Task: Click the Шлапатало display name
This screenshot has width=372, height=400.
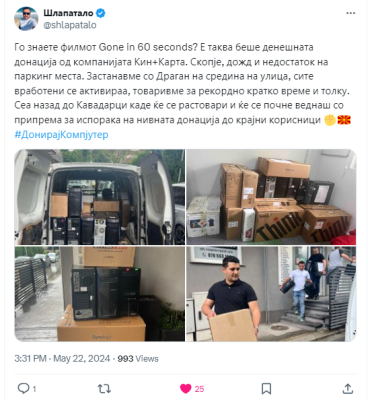Action: (x=68, y=13)
